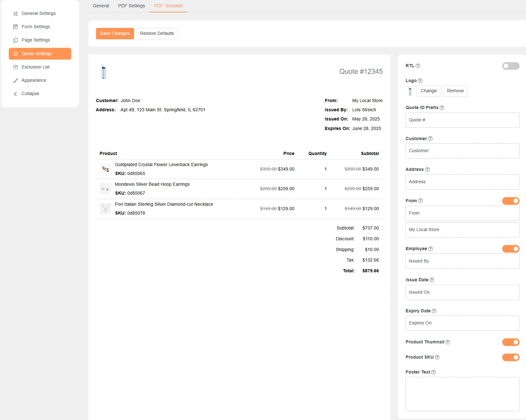Open the General tab
The width and height of the screenshot is (526, 420).
[101, 6]
